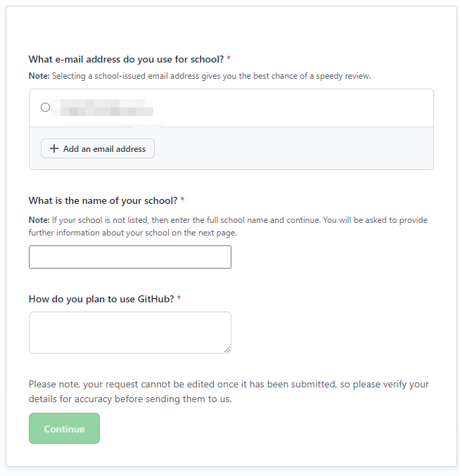Click the red asterisk after school name question

[x=182, y=200]
